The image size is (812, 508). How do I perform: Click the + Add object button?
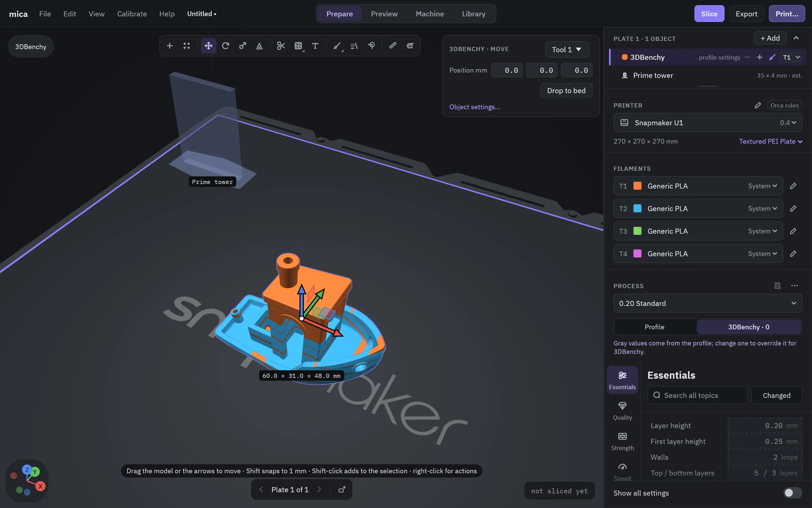click(x=770, y=38)
